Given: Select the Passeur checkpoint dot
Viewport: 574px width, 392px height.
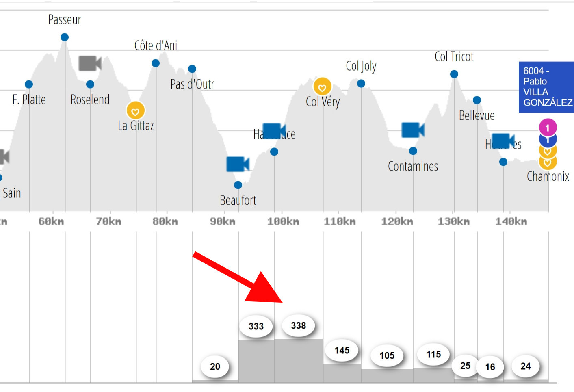Looking at the screenshot, I should (x=65, y=37).
